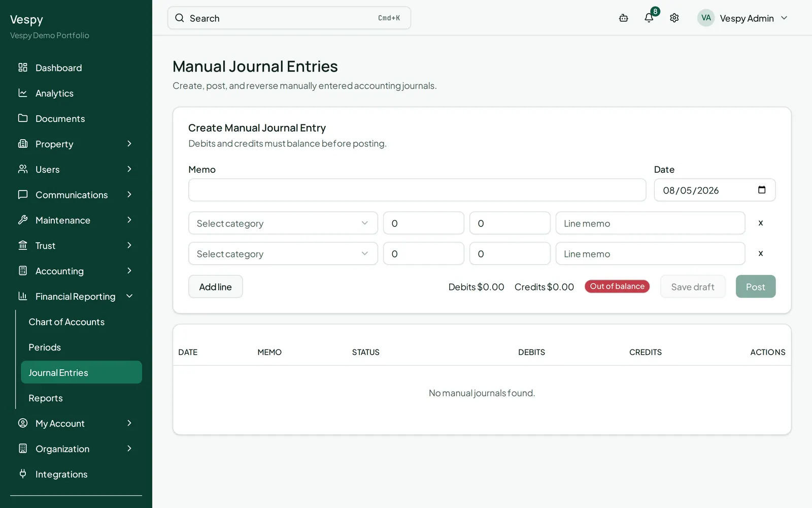The image size is (812, 508).
Task: Focus the Memo input field
Action: click(417, 190)
